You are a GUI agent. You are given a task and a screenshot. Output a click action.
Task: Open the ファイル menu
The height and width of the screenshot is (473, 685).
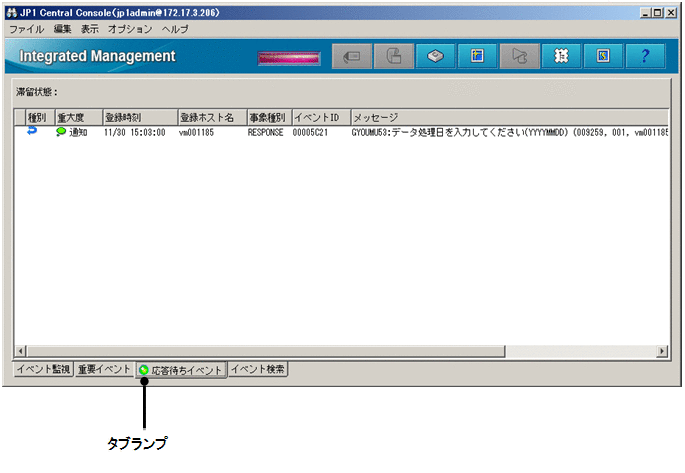coord(27,29)
